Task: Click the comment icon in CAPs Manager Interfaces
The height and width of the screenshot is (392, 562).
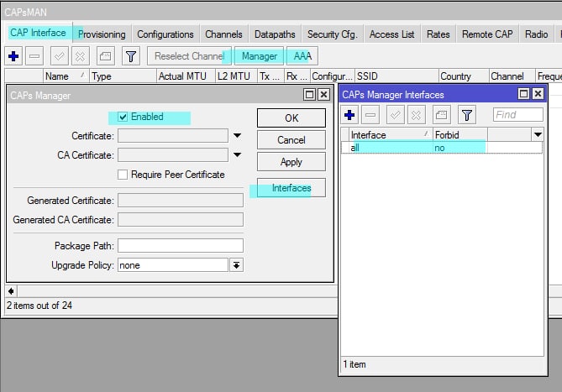Action: pos(441,115)
